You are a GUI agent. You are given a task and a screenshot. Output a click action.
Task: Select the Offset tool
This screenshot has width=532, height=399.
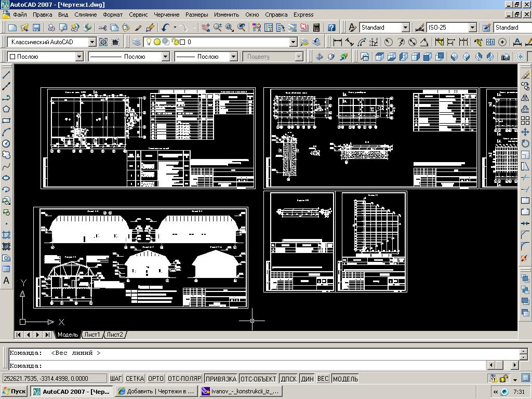click(x=525, y=109)
